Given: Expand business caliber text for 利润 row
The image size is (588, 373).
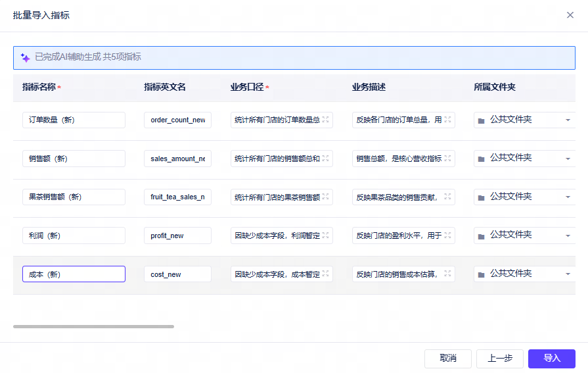Looking at the screenshot, I should [325, 236].
